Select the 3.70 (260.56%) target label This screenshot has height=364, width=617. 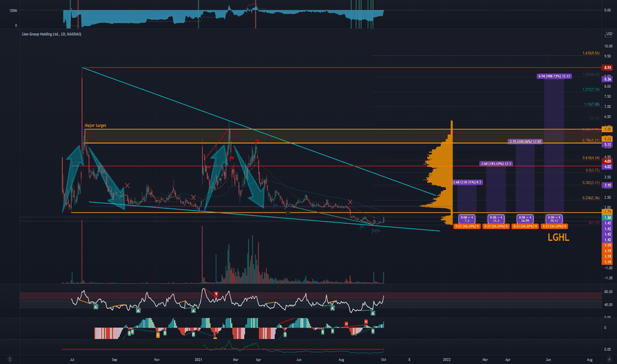(526, 141)
